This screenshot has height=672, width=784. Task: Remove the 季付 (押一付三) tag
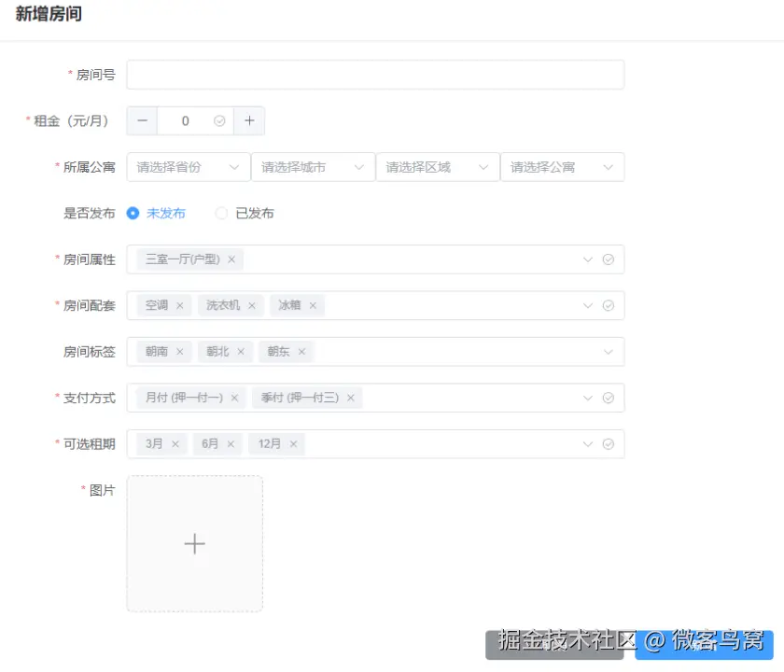pos(351,398)
